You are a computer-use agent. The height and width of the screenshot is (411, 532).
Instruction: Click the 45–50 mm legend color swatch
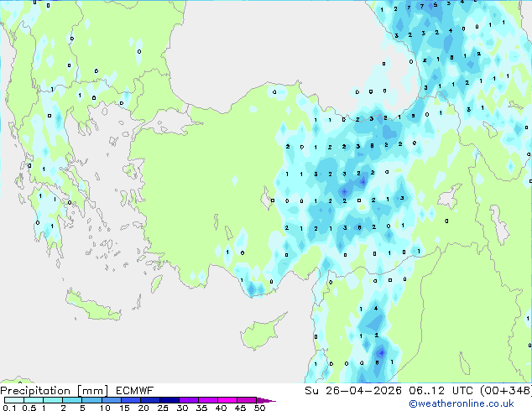[247, 400]
